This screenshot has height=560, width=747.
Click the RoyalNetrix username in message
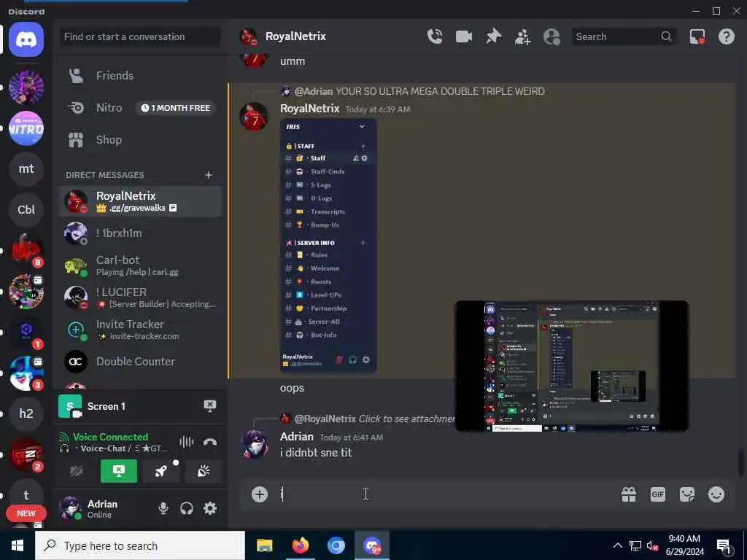(x=309, y=109)
